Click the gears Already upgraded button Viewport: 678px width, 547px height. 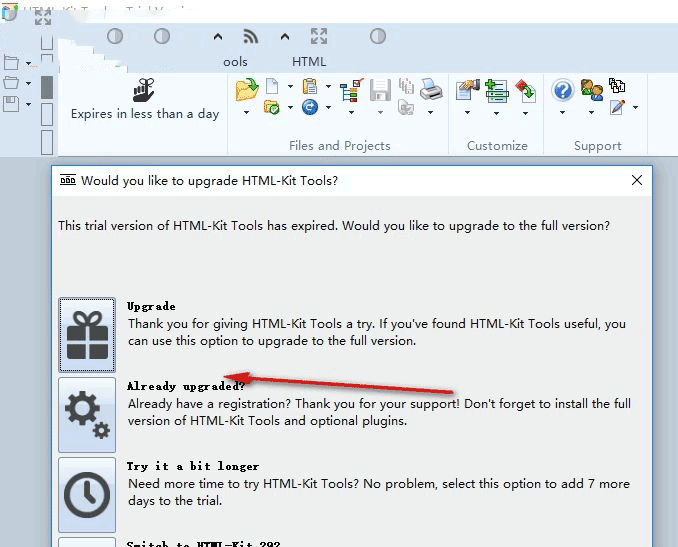(87, 415)
